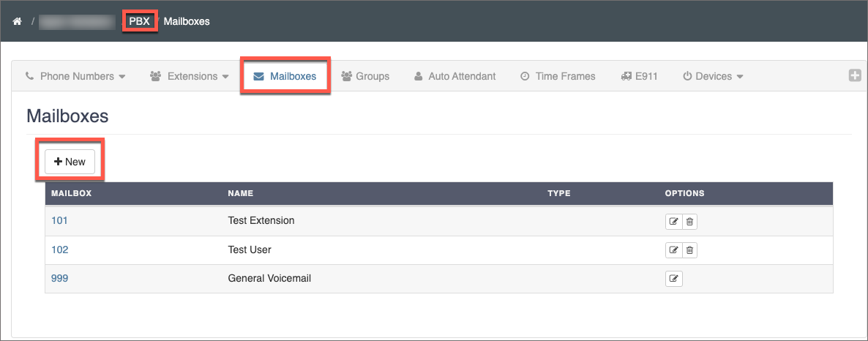Edit mailbox 102 Test User
Screen dimensions: 868x341
tap(673, 250)
